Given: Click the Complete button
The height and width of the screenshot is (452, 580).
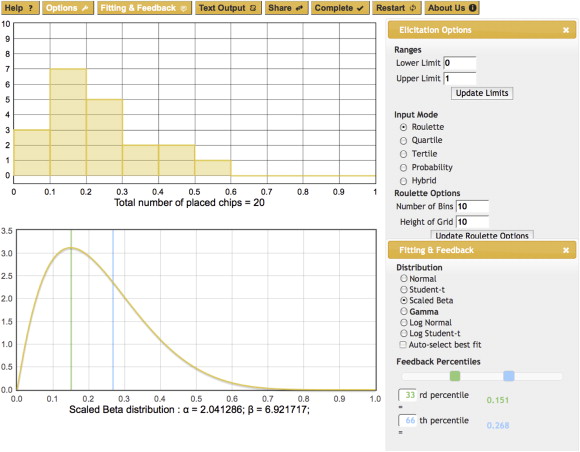Looking at the screenshot, I should 340,8.
